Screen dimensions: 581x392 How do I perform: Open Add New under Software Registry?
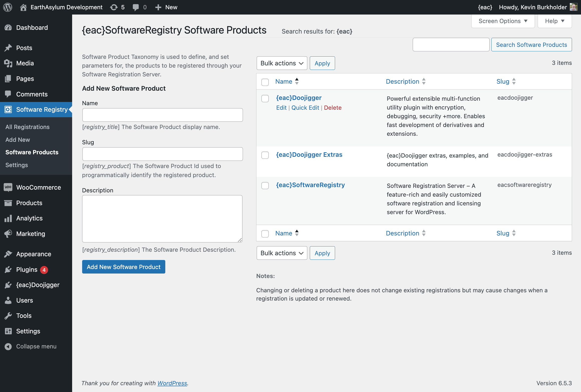tap(18, 140)
